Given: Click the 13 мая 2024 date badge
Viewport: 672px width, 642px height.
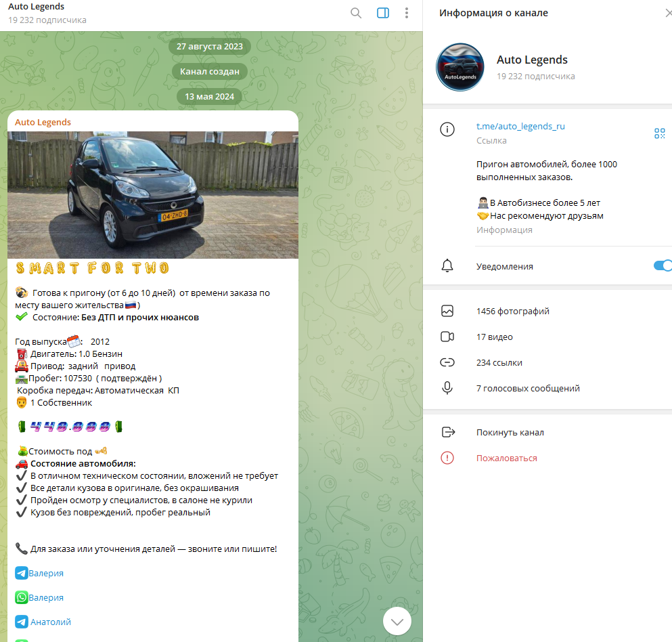Looking at the screenshot, I should 210,96.
